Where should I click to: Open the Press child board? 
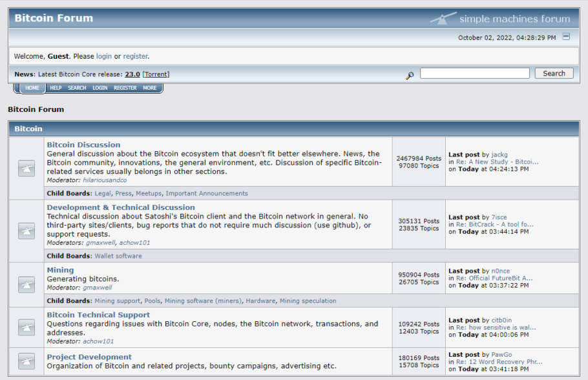123,194
